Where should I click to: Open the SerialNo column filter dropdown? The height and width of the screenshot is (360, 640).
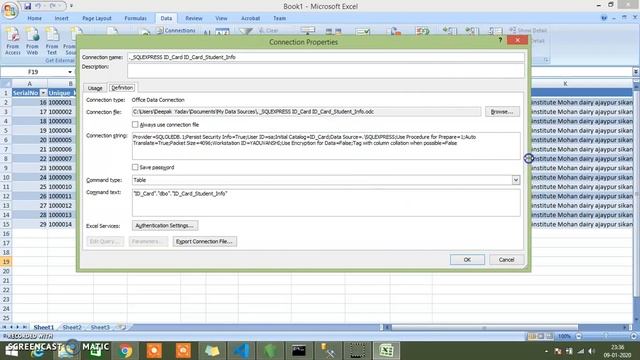tap(43, 93)
